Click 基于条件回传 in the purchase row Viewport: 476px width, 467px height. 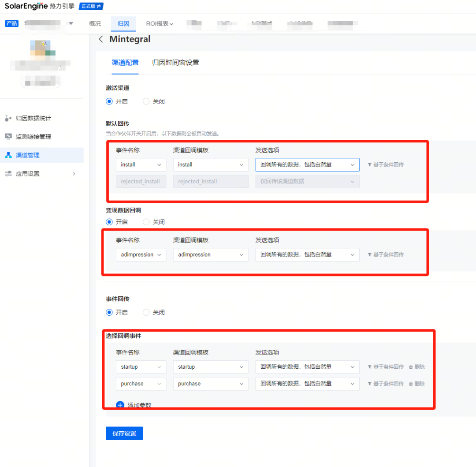click(388, 384)
